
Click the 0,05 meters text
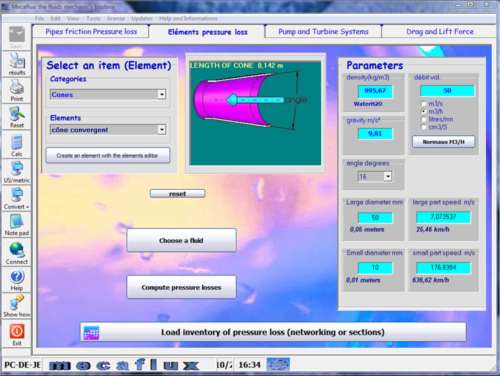click(367, 229)
